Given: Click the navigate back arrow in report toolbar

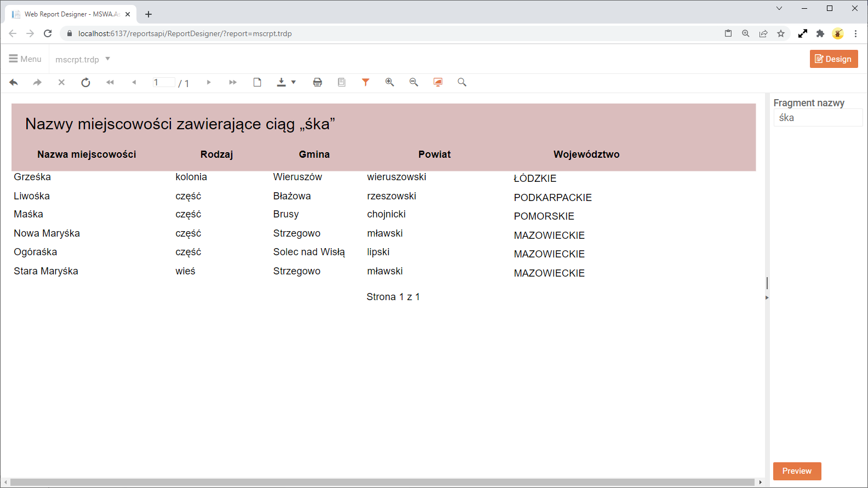Looking at the screenshot, I should point(14,82).
